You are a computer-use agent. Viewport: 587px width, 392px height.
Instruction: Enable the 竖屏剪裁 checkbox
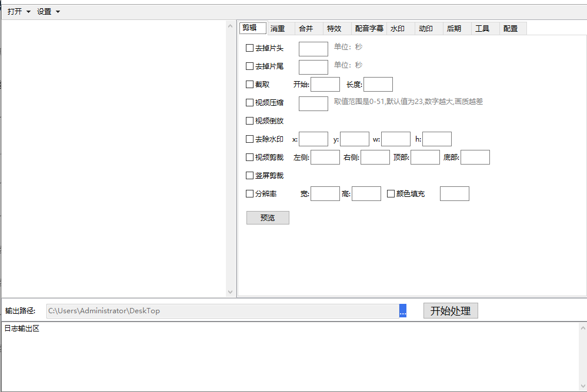click(250, 175)
